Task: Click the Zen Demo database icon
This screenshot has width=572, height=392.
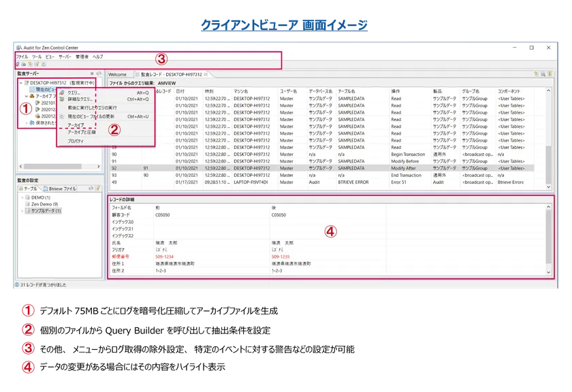Action: pyautogui.click(x=27, y=204)
